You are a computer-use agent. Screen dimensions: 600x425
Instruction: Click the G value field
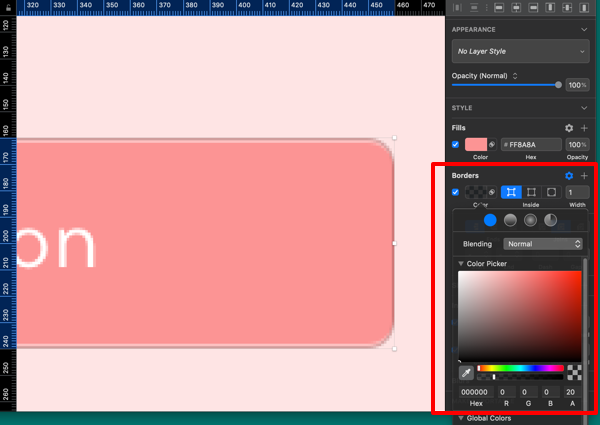528,392
